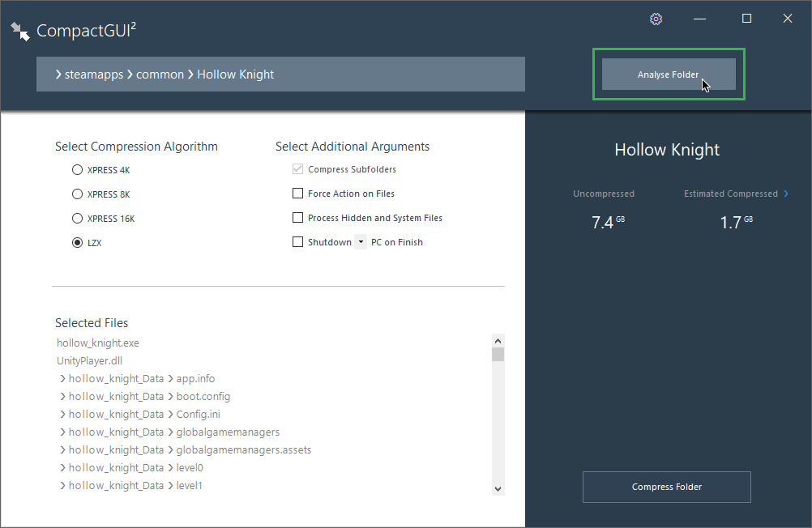Select XPRESS 8K compression algorithm

click(77, 194)
